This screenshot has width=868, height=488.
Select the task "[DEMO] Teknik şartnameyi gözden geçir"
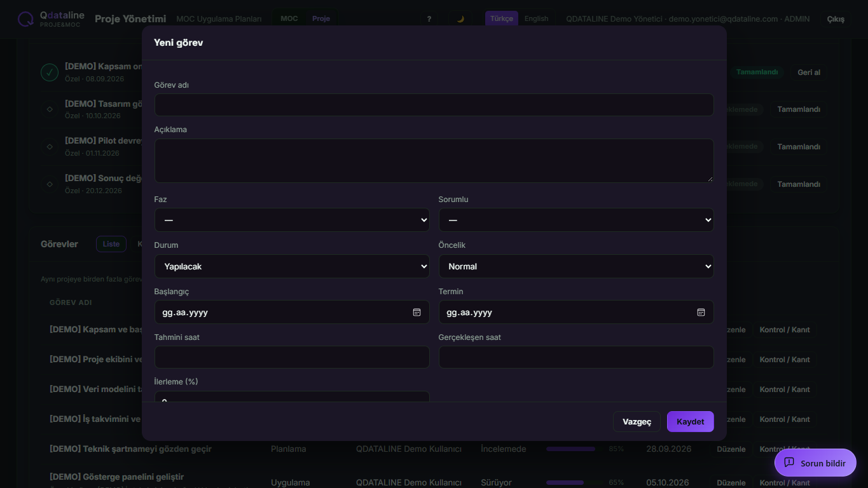coord(130,449)
